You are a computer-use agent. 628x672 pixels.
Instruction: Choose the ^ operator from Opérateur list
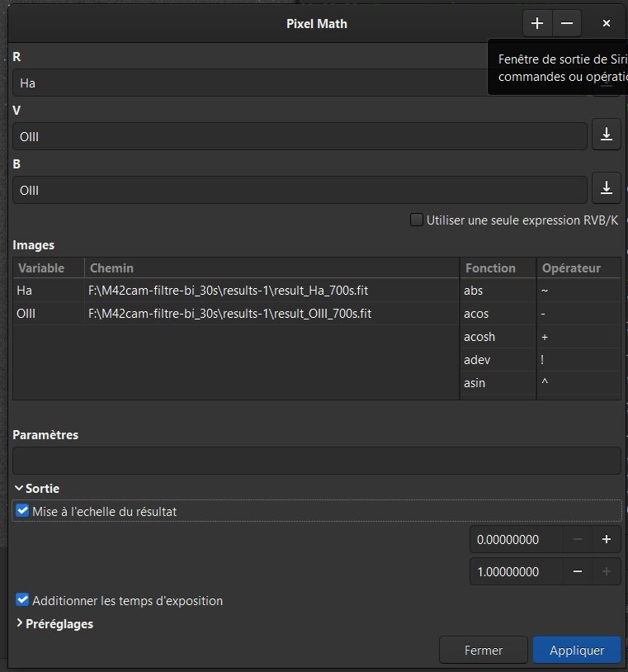click(x=545, y=383)
